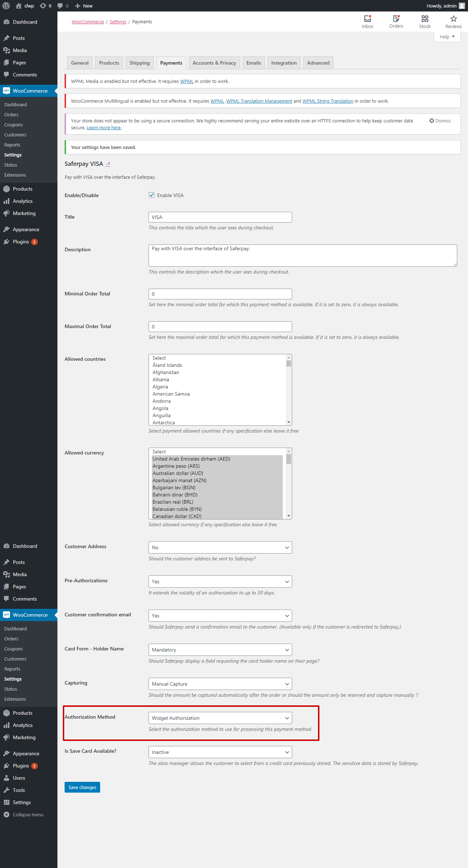
Task: Open the Accounts & Privacy tab
Action: click(x=214, y=63)
